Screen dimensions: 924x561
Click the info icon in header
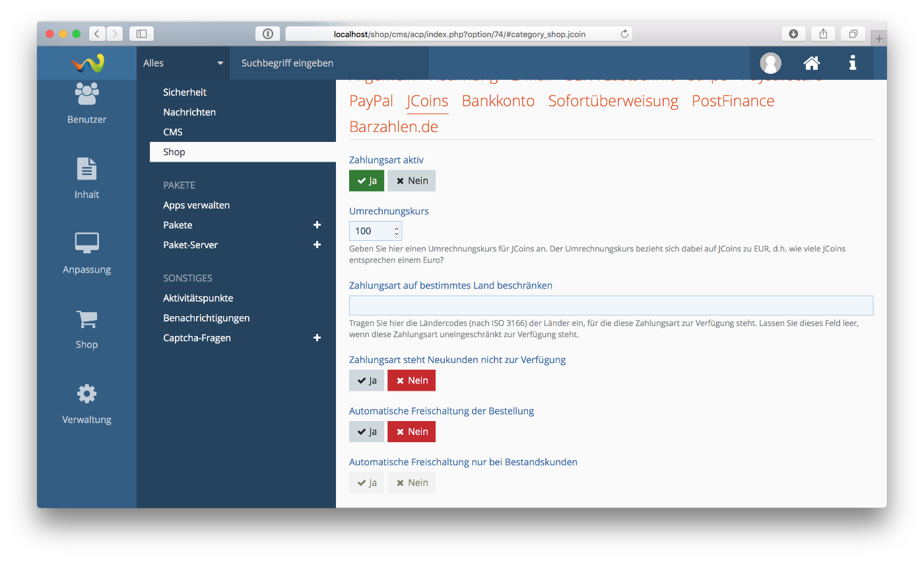(853, 63)
